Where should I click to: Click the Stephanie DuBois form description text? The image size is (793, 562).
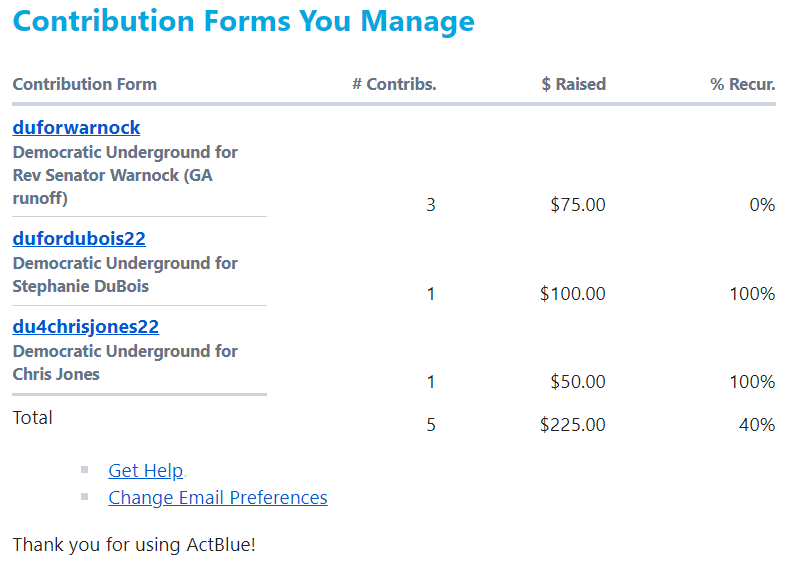125,275
